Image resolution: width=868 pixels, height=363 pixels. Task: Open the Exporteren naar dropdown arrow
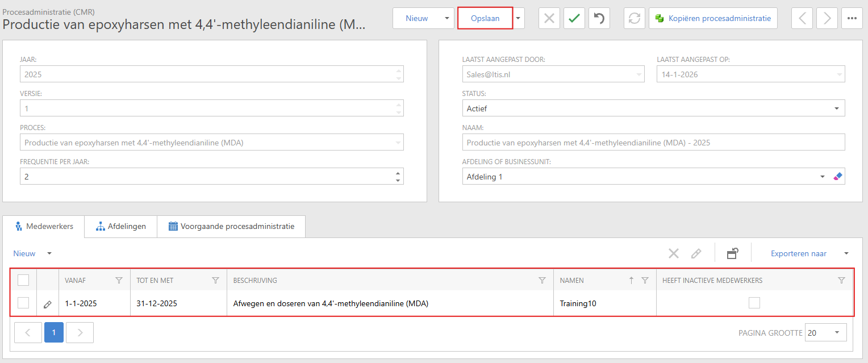click(x=846, y=253)
